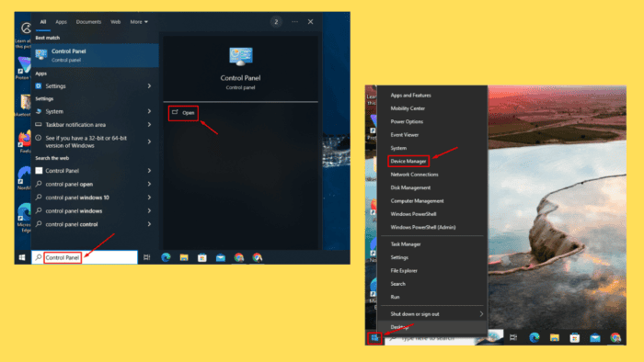Click the Windows Start button in right screenshot
The height and width of the screenshot is (362, 644).
374,338
